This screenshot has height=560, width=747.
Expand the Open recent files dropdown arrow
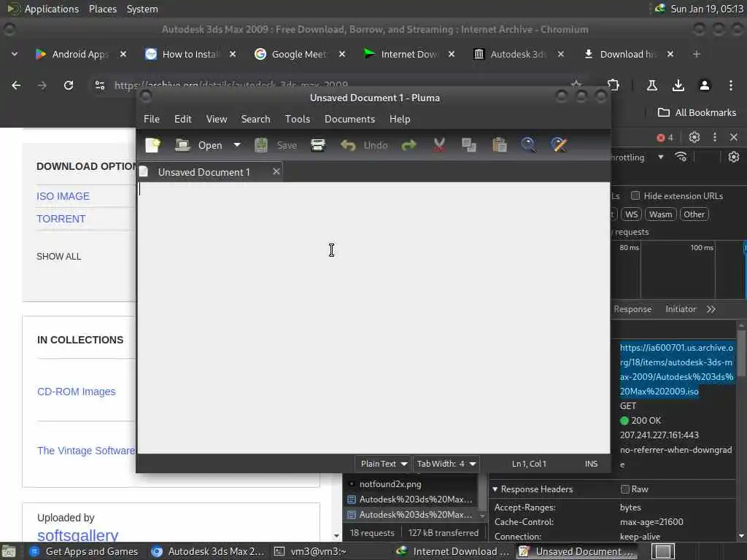[x=237, y=145]
